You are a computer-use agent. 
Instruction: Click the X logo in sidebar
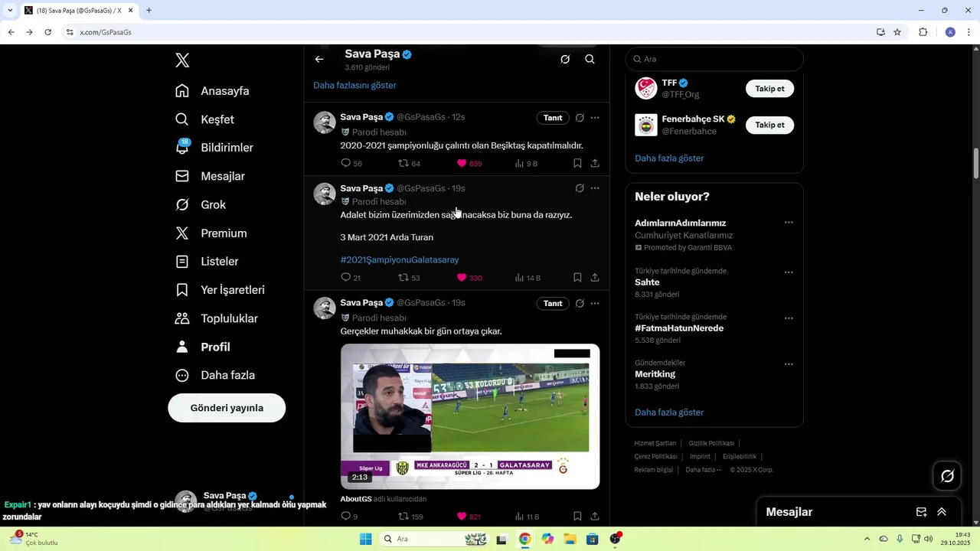182,60
